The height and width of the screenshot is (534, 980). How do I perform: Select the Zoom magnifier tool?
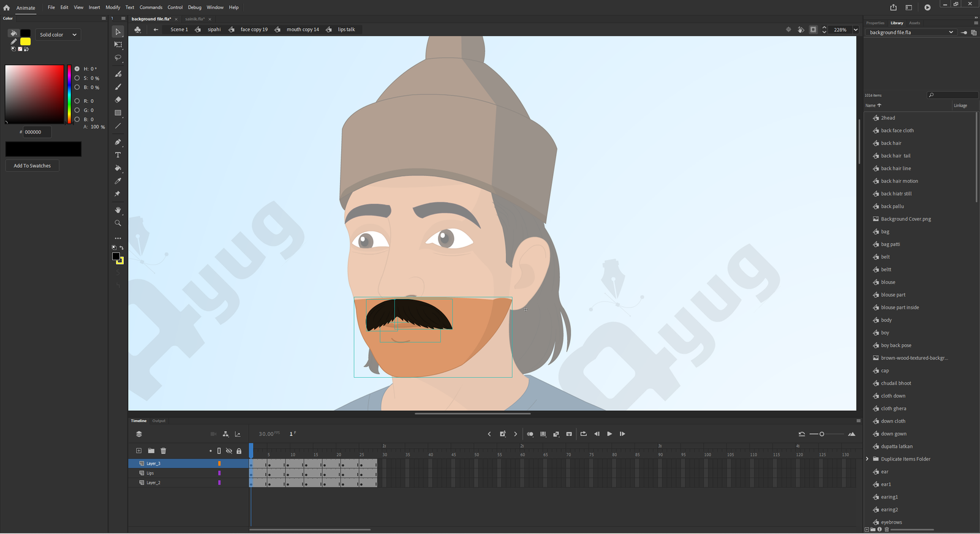tap(118, 224)
